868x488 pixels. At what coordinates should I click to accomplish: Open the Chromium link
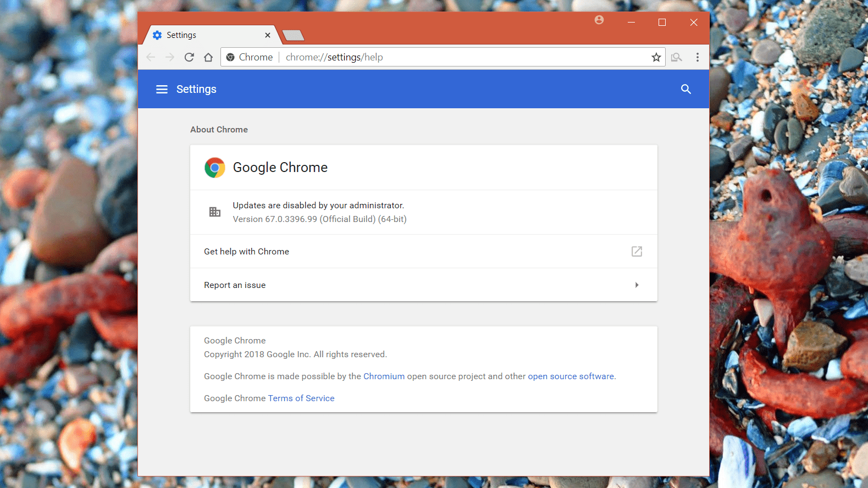(384, 376)
